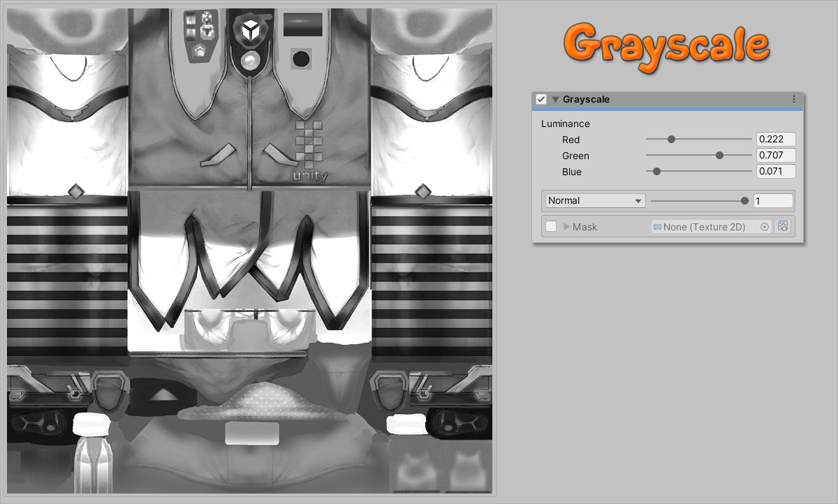838x504 pixels.
Task: Open the Grayscale three-dot options menu
Action: tap(794, 99)
